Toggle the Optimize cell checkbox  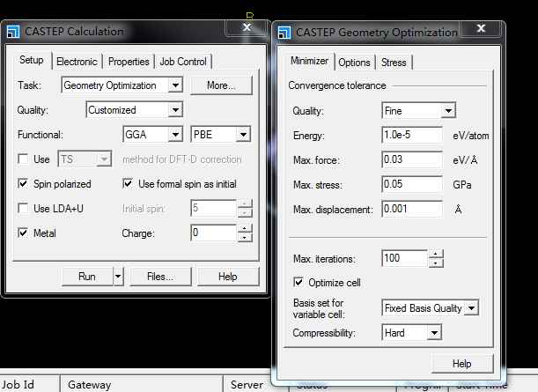(298, 283)
